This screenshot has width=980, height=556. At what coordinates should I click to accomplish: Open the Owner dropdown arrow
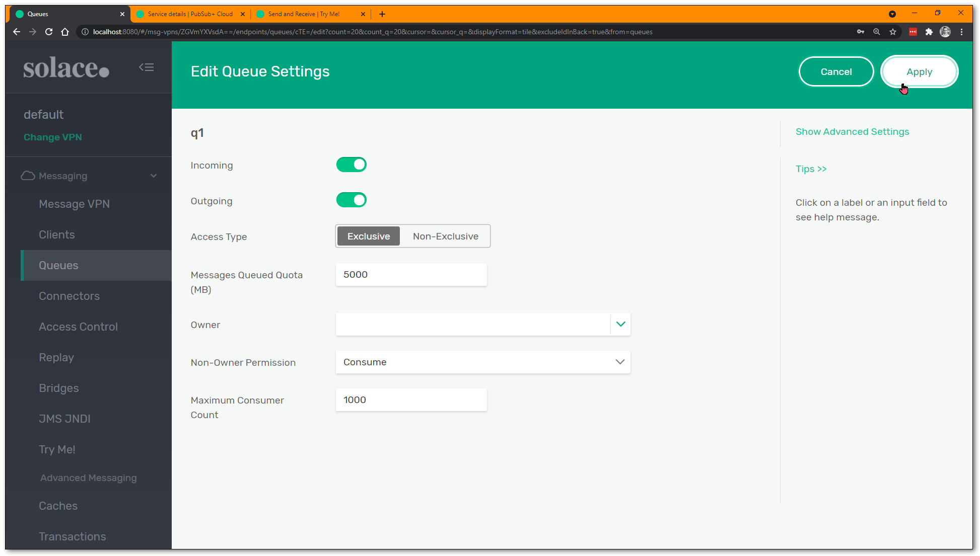pos(620,324)
